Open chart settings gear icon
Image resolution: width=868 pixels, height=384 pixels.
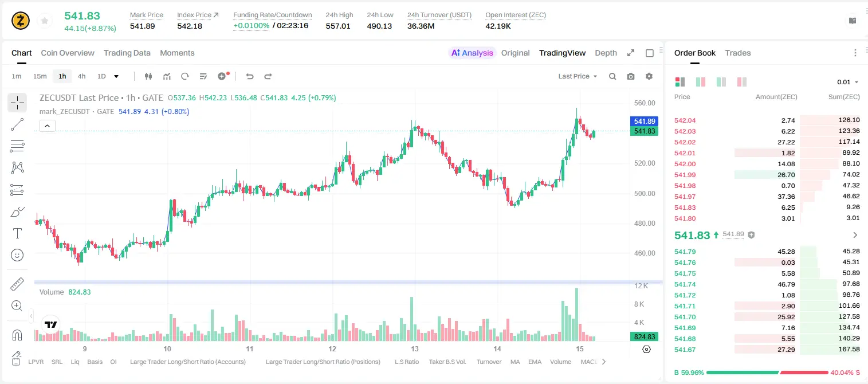649,76
